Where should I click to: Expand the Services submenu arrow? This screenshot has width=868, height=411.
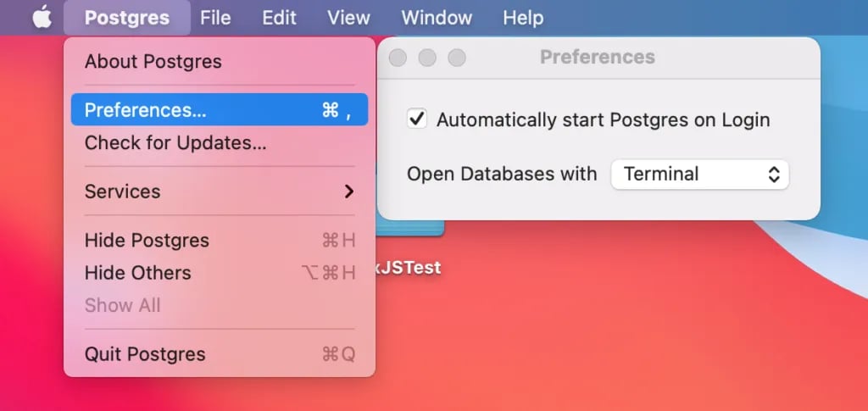(x=348, y=192)
